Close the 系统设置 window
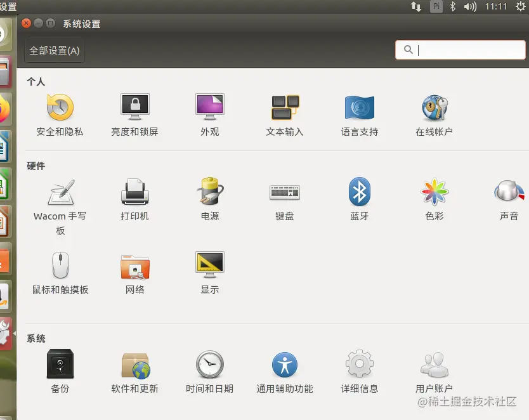 click(x=26, y=23)
